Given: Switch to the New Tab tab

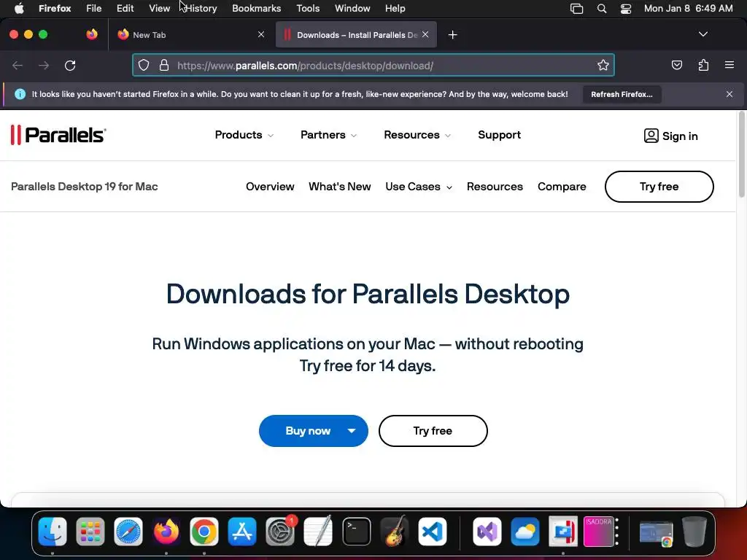Looking at the screenshot, I should tap(190, 34).
